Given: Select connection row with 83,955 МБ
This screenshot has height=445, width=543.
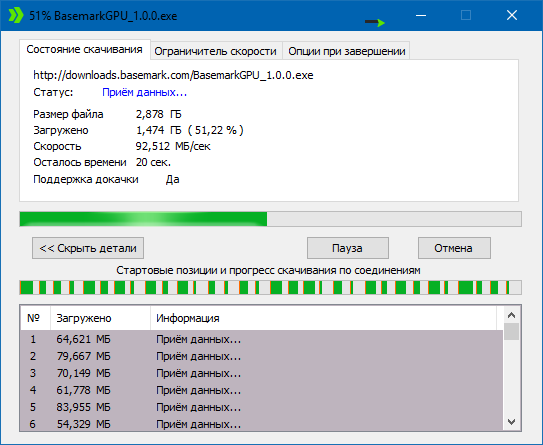Looking at the screenshot, I should click(x=261, y=407).
